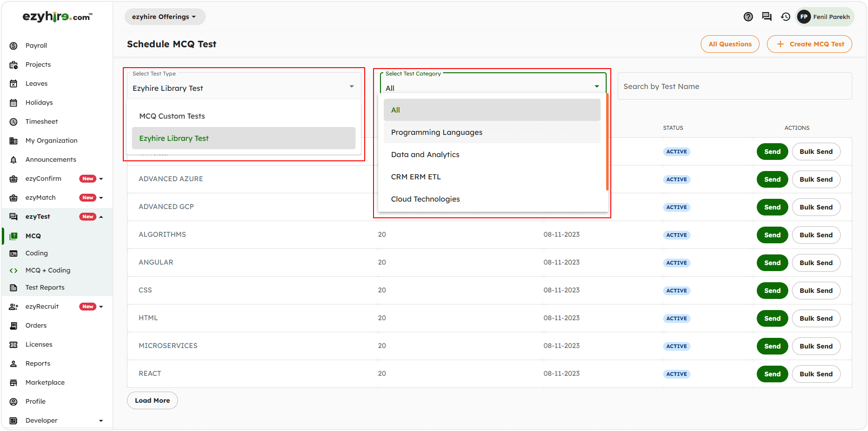Click the New badge next to ezyRecruit

(88, 306)
